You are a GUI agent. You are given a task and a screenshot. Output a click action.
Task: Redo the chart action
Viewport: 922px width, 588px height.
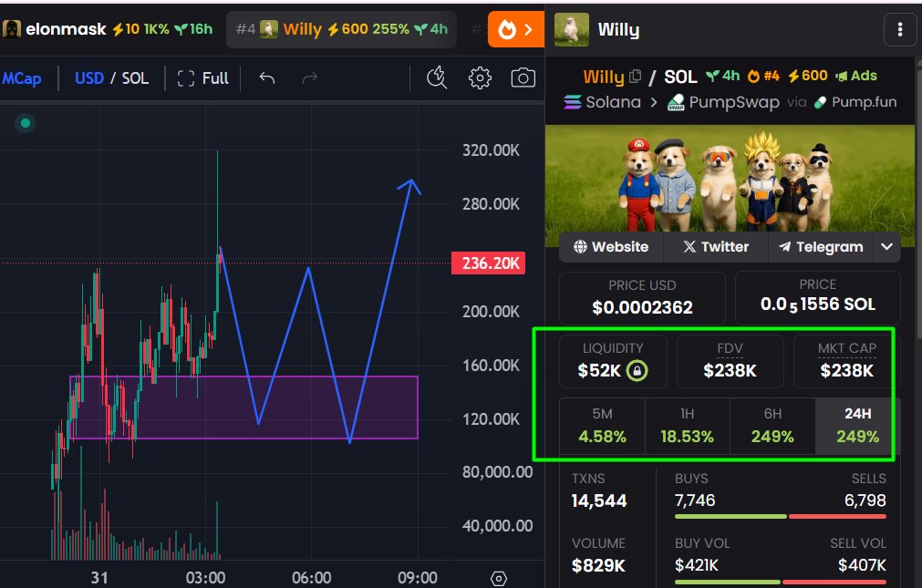[309, 77]
